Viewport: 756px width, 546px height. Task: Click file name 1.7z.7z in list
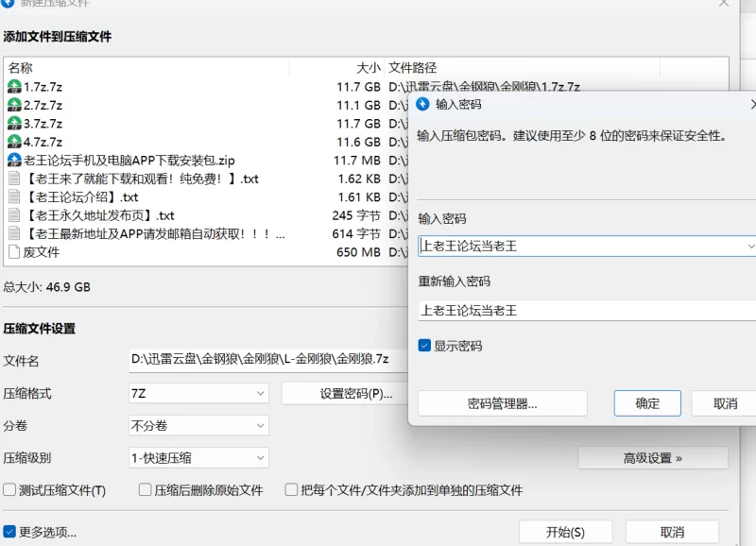pyautogui.click(x=43, y=87)
